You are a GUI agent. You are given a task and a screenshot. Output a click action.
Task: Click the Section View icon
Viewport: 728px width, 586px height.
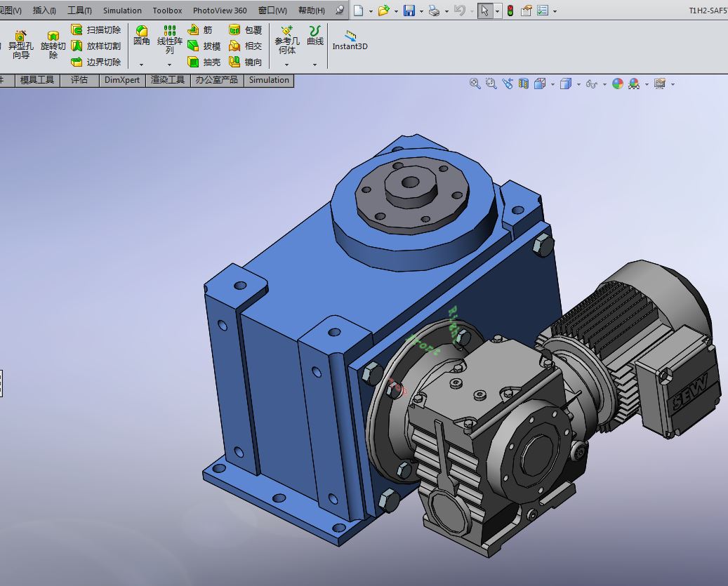point(523,84)
